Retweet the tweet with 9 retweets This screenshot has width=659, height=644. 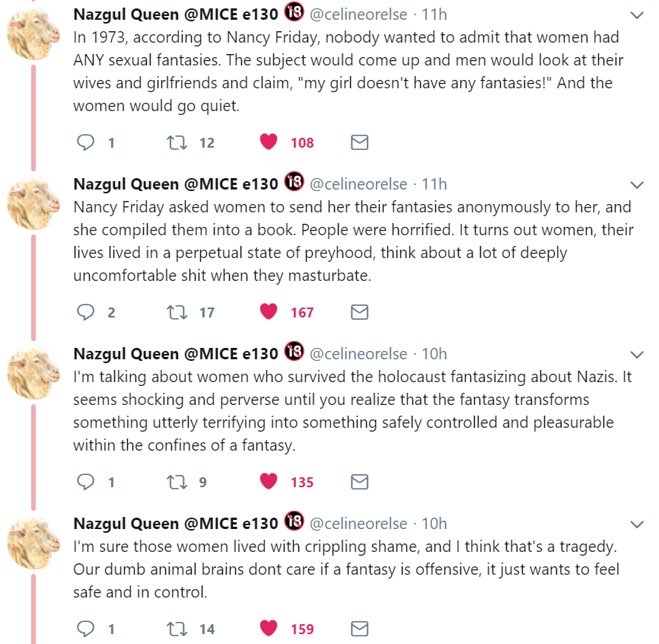[x=177, y=482]
